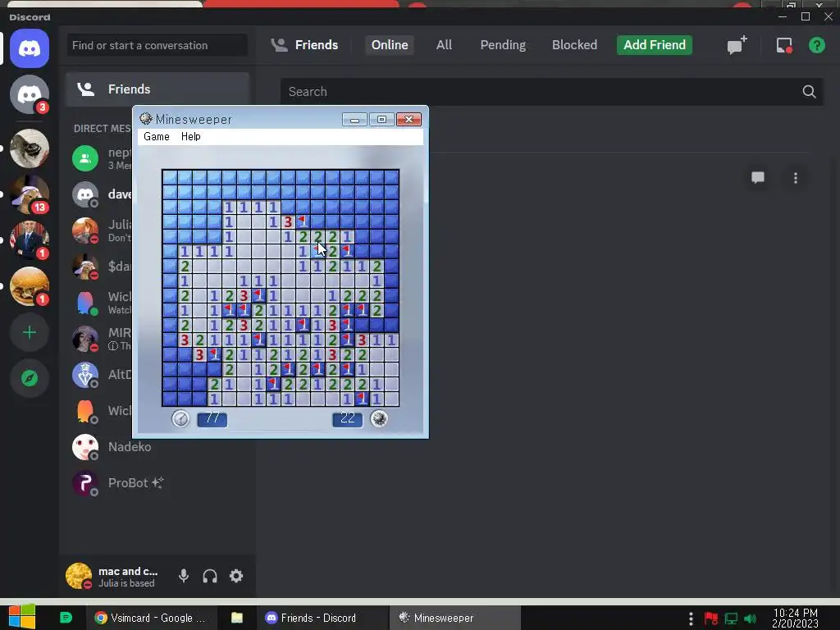Click volume speaker tray icon
This screenshot has width=840, height=630.
coord(751,619)
